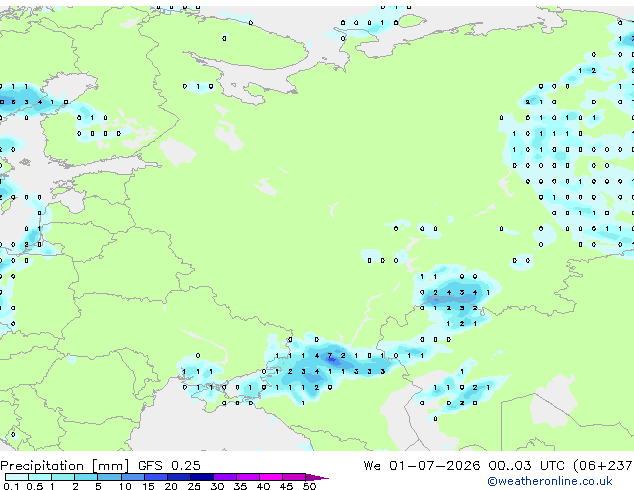Click the '20' legend scale label

tap(171, 486)
